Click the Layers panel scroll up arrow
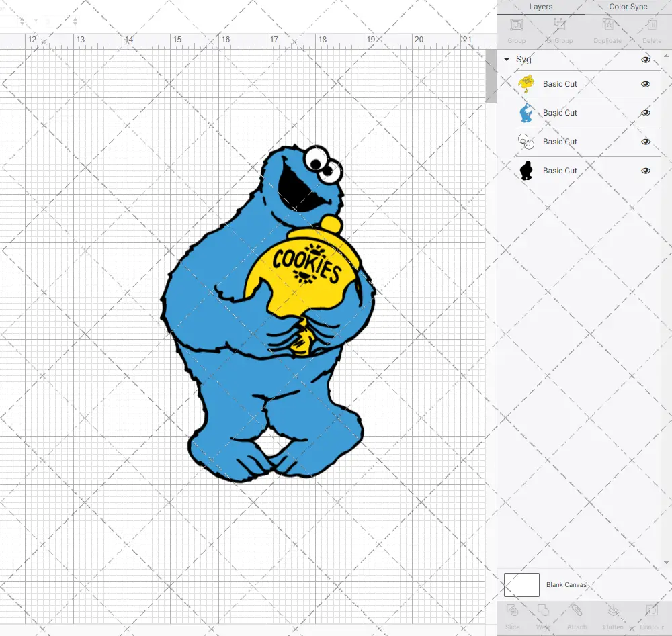Image resolution: width=672 pixels, height=636 pixels. (666, 56)
